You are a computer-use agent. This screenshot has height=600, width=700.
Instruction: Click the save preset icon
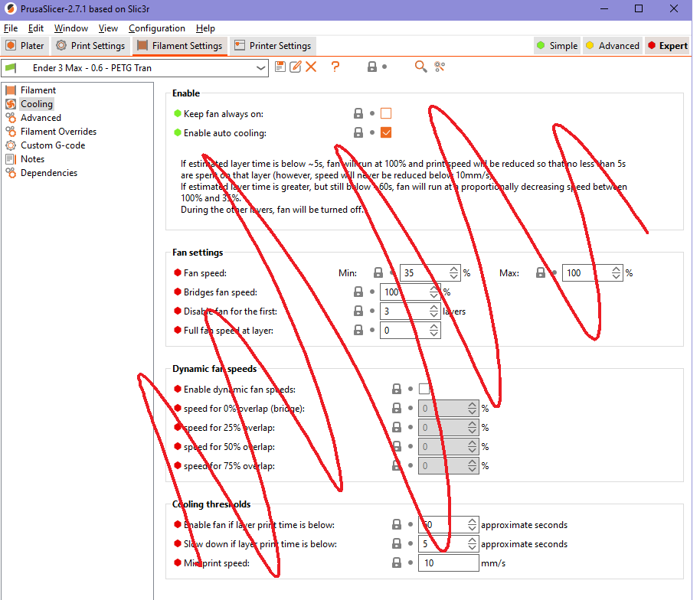pos(280,67)
